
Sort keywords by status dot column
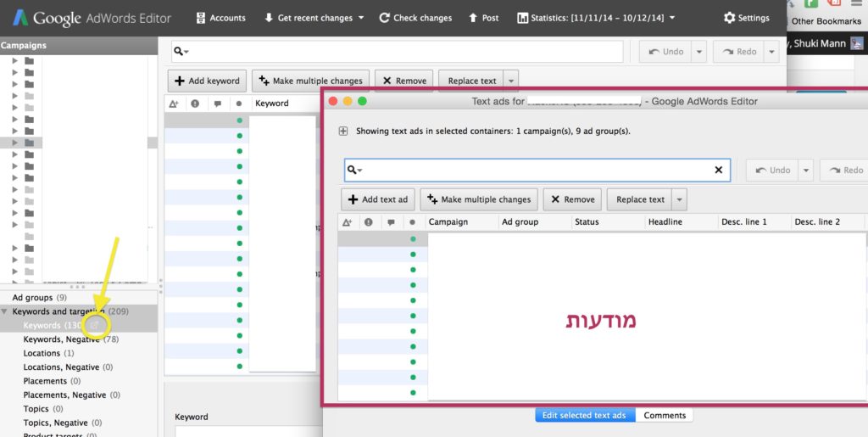[x=239, y=104]
